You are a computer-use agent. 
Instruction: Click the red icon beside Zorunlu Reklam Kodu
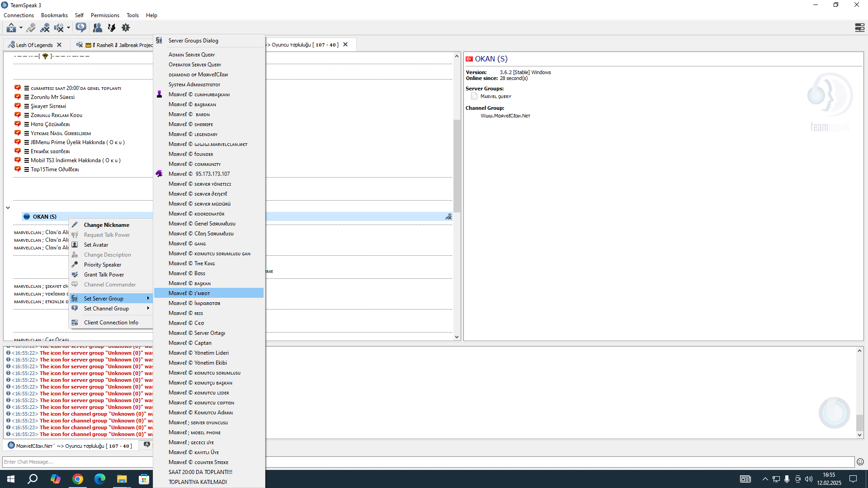(18, 115)
